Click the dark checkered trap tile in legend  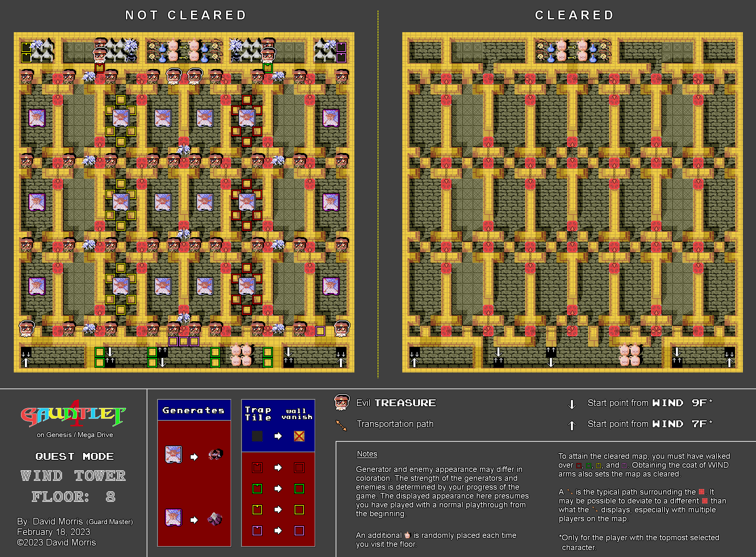pos(257,436)
